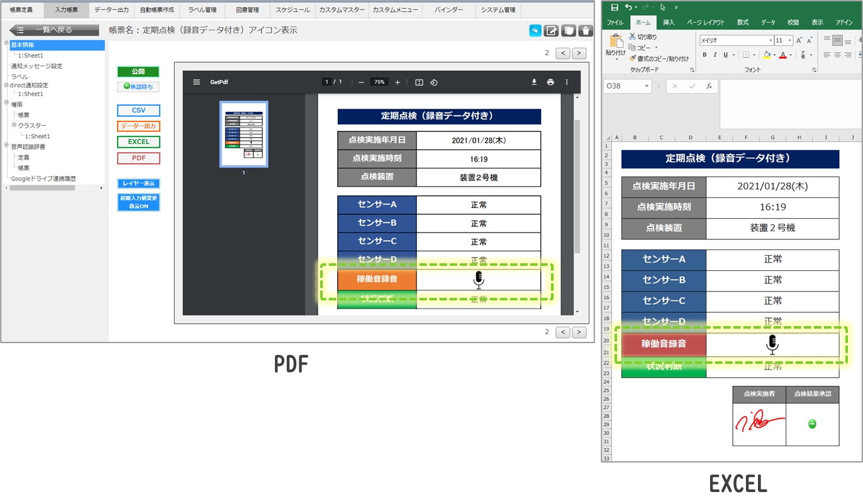Click 一覧へ戻る back button
Viewport: 863px width, 504px height.
(x=54, y=30)
